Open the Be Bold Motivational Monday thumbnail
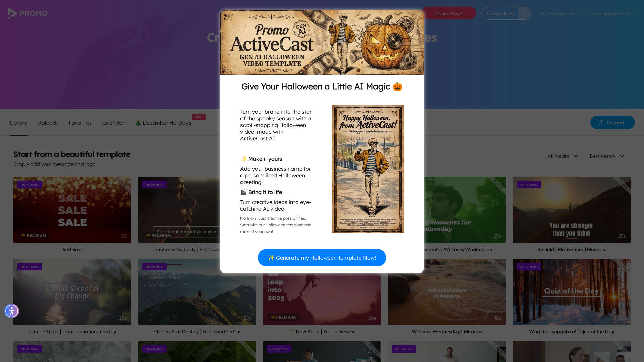The image size is (644, 362). pos(572,210)
